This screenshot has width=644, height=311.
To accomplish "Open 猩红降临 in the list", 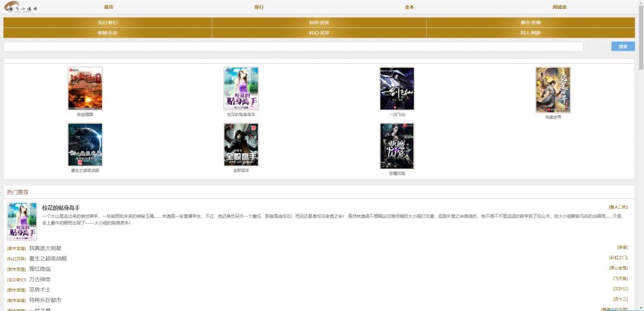I will (x=40, y=269).
